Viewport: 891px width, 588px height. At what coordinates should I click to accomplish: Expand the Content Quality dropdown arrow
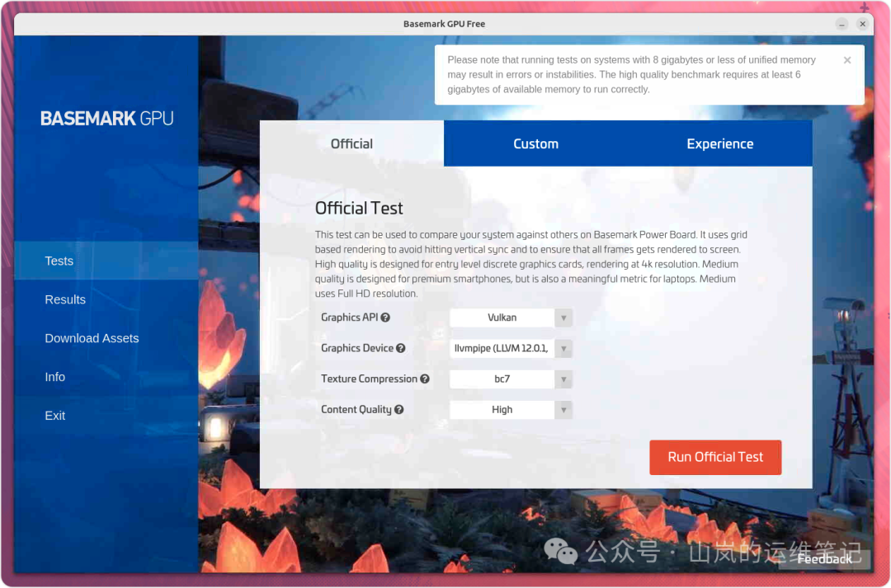point(563,410)
